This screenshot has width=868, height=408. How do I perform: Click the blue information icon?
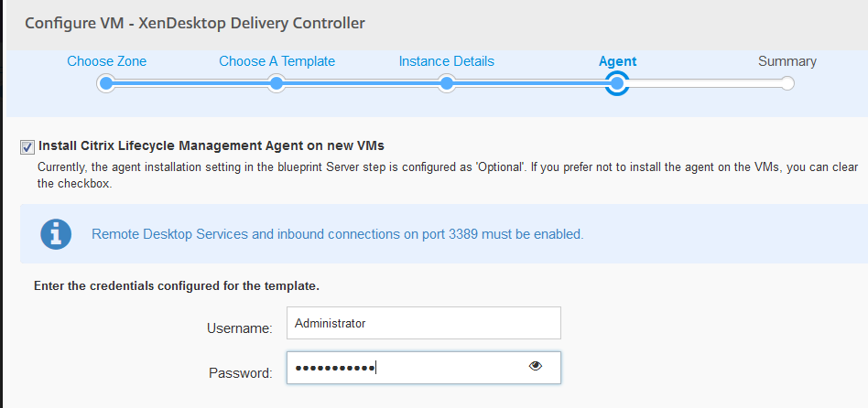click(56, 234)
